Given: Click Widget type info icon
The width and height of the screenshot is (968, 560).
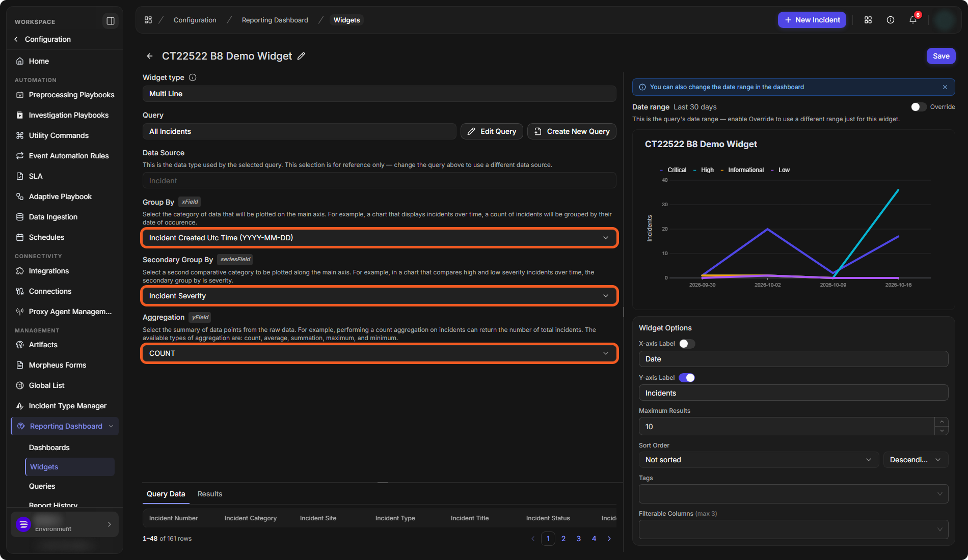Looking at the screenshot, I should [x=193, y=77].
